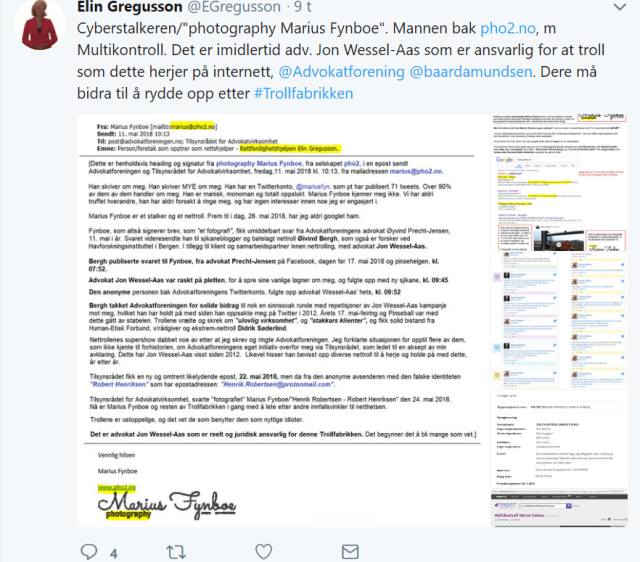Viewport: 640px width, 562px height.
Task: Expand the tweet options chevron menu
Action: pyautogui.click(x=620, y=7)
